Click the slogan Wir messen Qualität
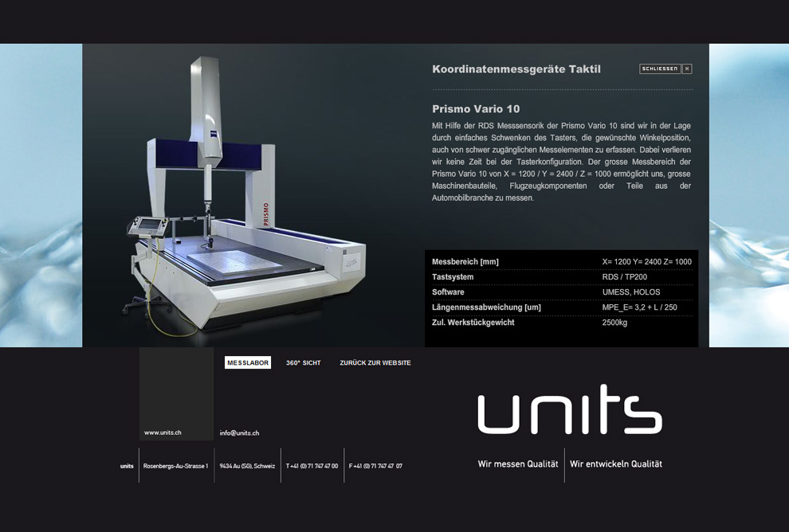 518,464
